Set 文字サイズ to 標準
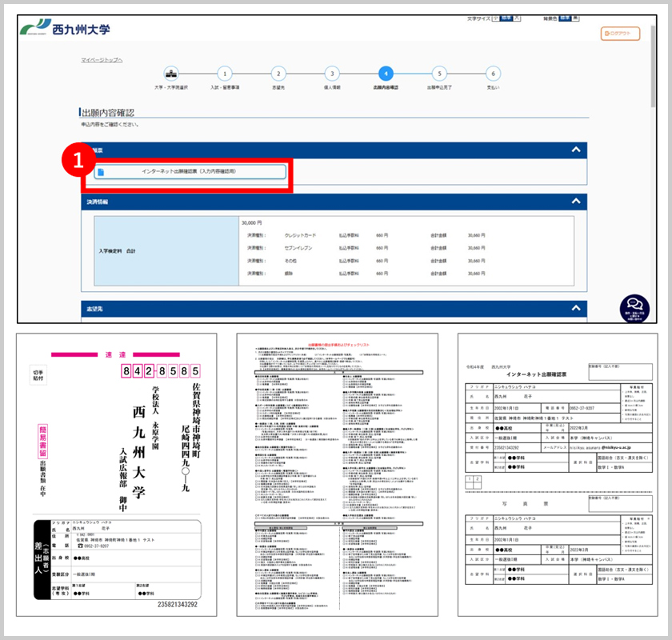Screen dimensions: 672x640 pos(506,18)
